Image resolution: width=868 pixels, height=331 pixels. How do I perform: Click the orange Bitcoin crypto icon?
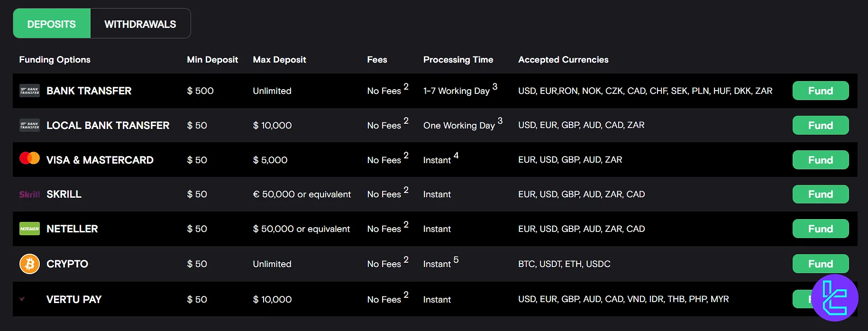point(29,264)
